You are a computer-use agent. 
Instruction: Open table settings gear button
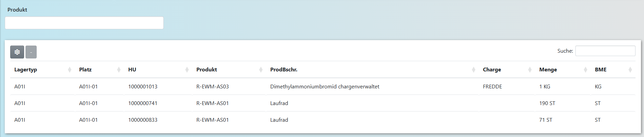[17, 52]
